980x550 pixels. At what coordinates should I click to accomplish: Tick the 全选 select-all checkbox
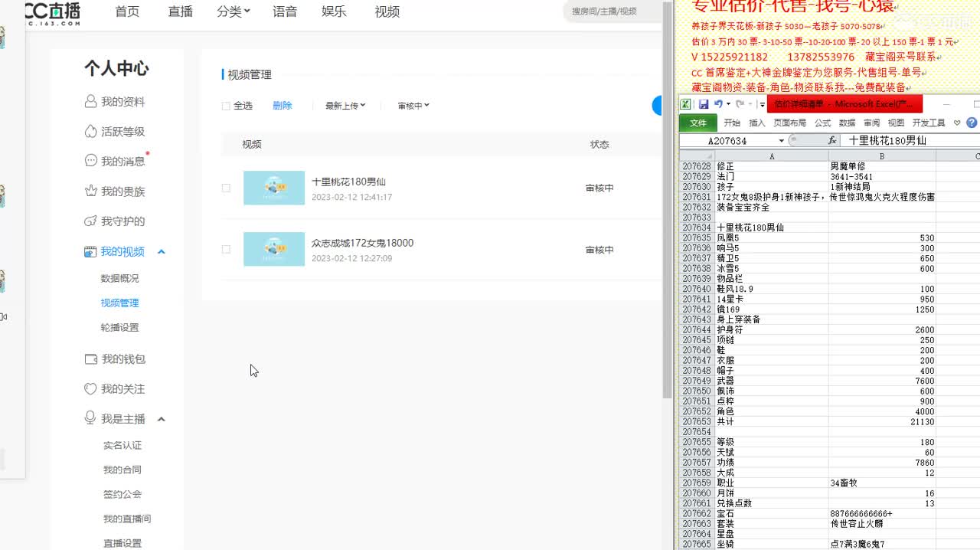(x=226, y=106)
